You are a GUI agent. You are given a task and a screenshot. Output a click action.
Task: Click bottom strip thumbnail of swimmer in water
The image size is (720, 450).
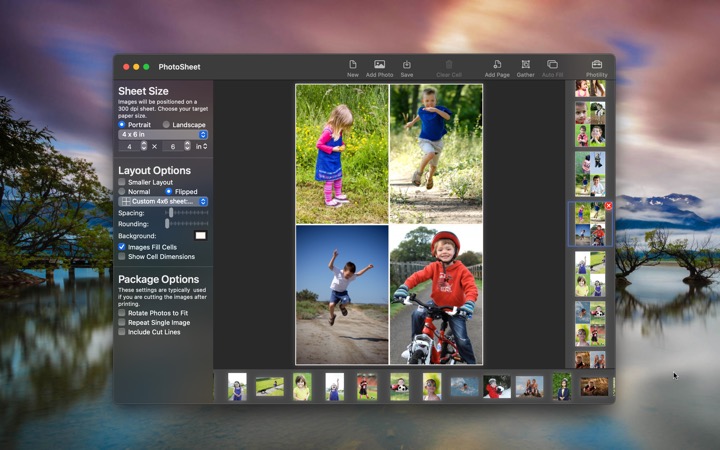pos(464,387)
